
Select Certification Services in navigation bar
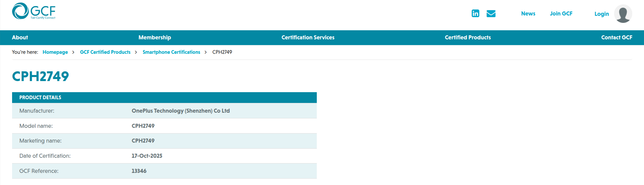[308, 37]
